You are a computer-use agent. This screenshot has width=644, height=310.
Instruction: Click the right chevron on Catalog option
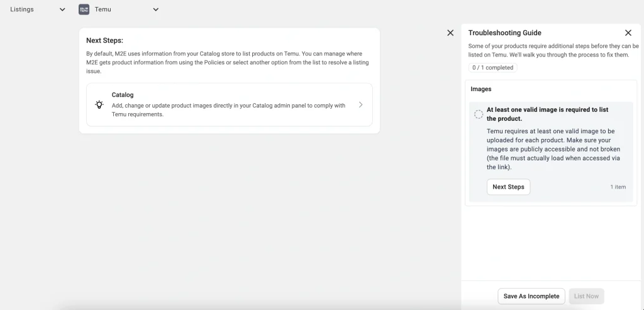[360, 105]
